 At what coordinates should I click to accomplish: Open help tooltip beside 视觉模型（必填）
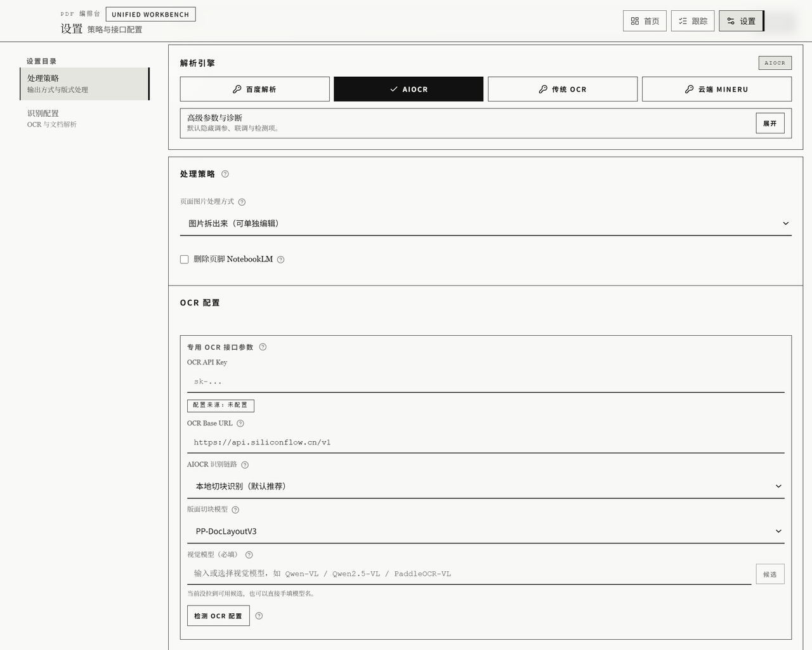click(249, 554)
